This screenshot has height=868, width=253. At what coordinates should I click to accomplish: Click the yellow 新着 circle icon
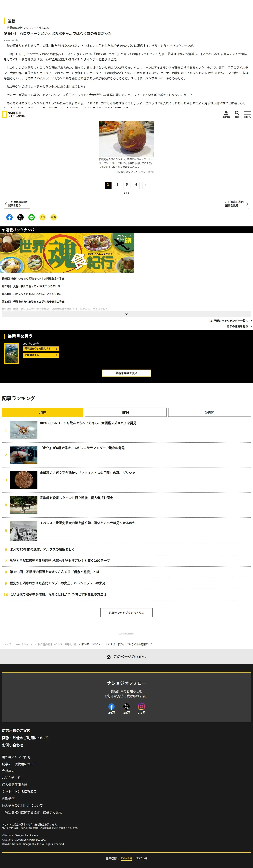coord(53,217)
